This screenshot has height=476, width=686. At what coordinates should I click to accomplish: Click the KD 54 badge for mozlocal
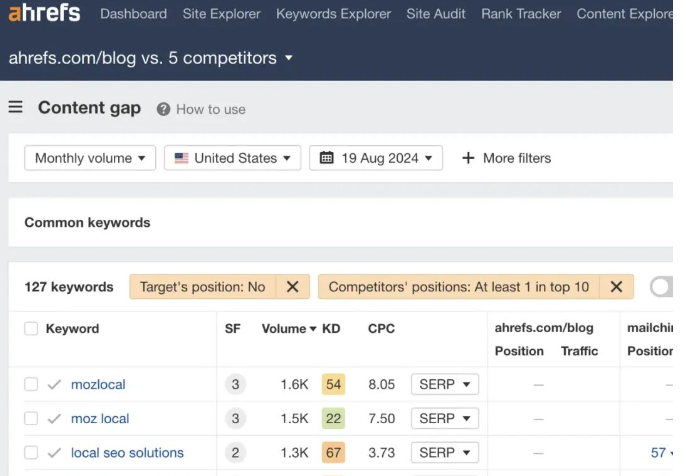pyautogui.click(x=333, y=385)
